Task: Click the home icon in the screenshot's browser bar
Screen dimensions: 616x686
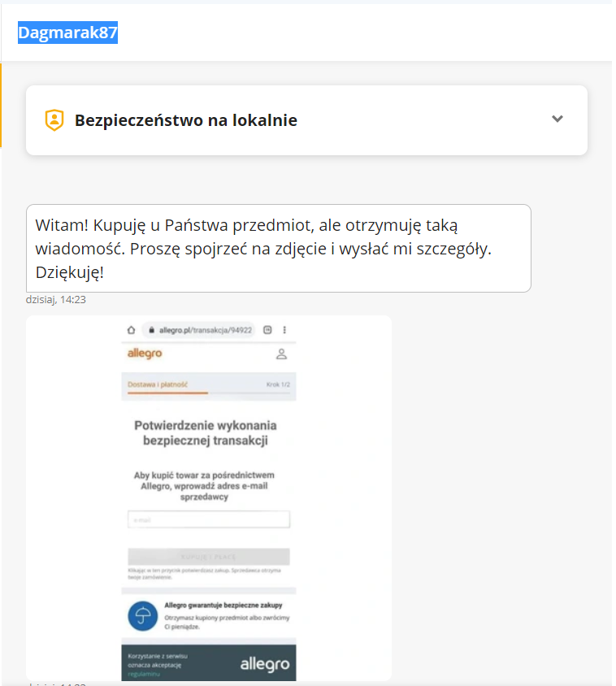Action: (129, 331)
